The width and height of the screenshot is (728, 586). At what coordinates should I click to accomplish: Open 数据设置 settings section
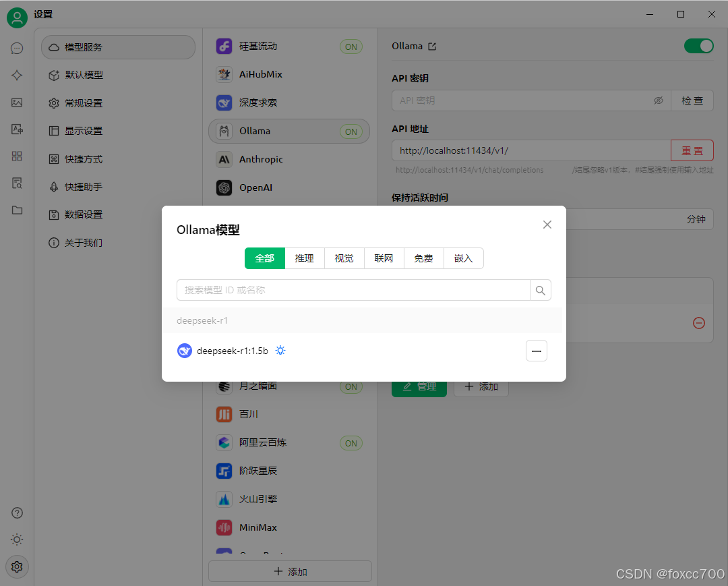pos(119,214)
